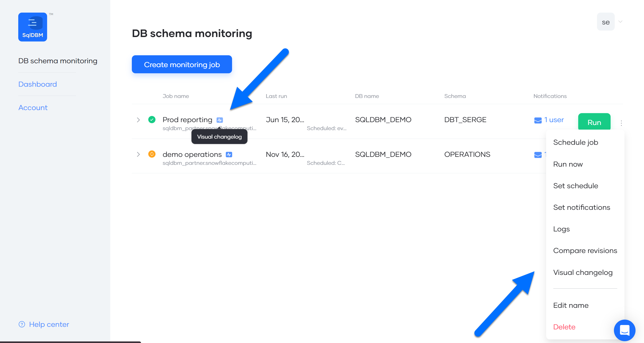Click the 1 user notifications link
This screenshot has height=343, width=644.
(553, 120)
